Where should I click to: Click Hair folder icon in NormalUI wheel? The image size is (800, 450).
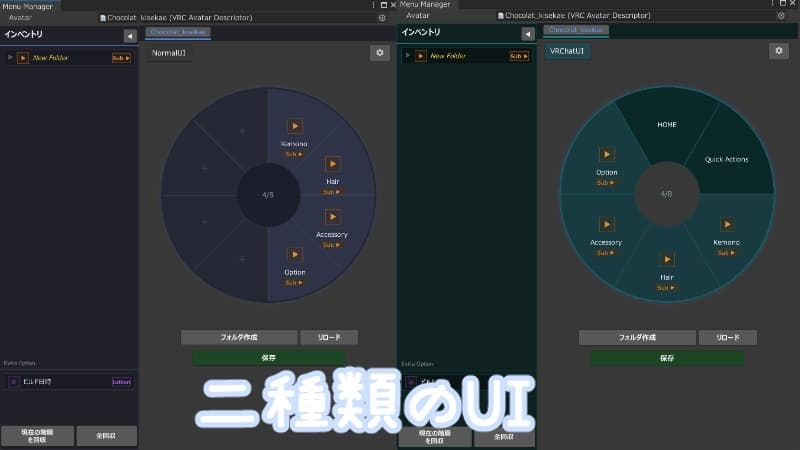(333, 164)
